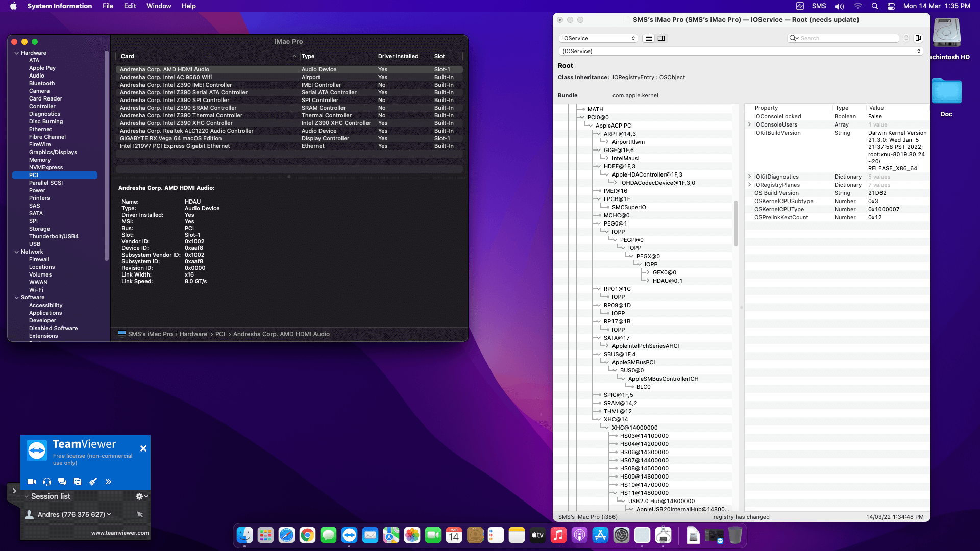Collapse the Session list section

26,496
